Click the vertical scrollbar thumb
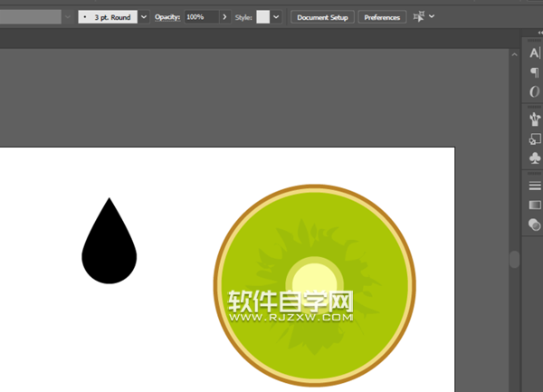Viewport: 543px width, 392px height. pos(515,259)
